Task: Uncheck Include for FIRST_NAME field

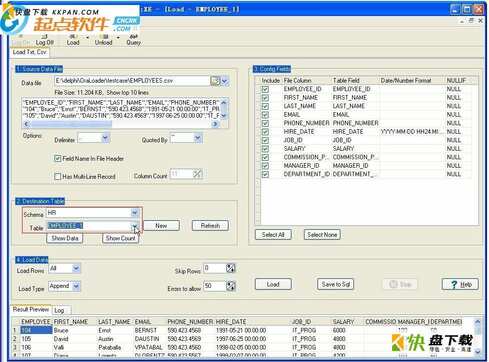Action: pyautogui.click(x=265, y=98)
